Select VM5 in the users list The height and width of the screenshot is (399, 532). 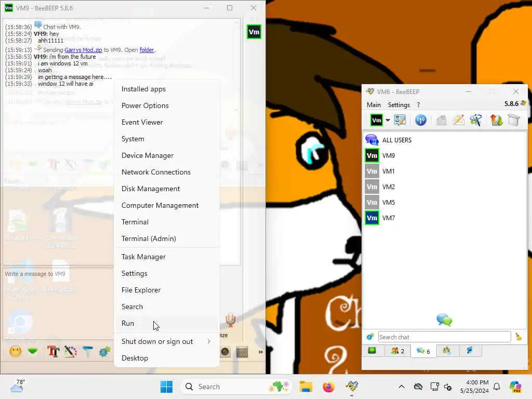point(445,203)
